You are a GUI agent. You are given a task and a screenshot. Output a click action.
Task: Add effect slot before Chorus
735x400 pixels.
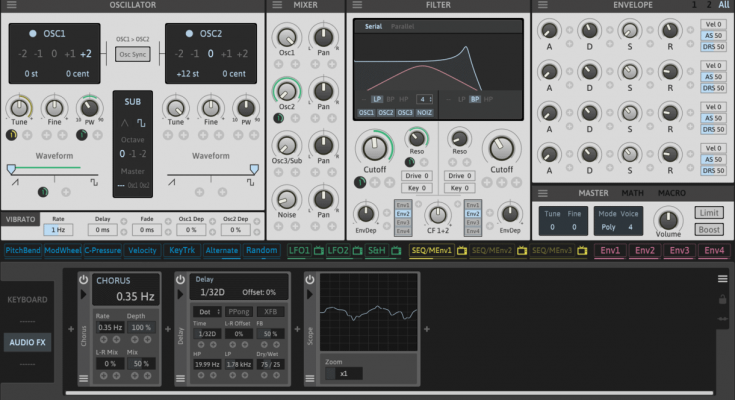[71, 329]
